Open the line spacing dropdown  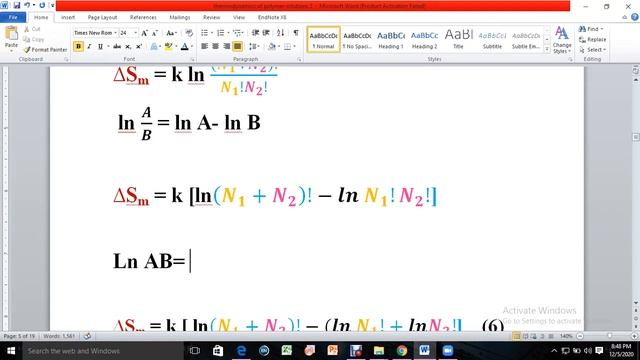click(x=254, y=47)
